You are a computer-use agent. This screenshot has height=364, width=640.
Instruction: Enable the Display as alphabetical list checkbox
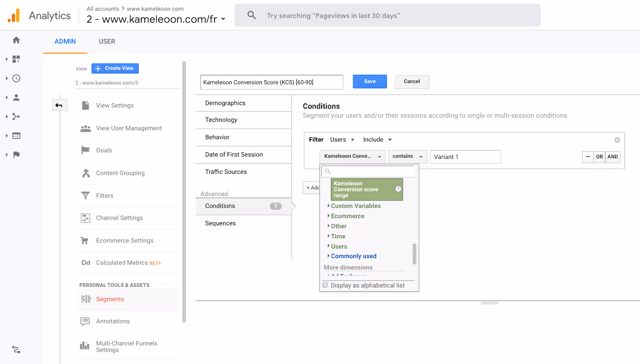coord(325,284)
